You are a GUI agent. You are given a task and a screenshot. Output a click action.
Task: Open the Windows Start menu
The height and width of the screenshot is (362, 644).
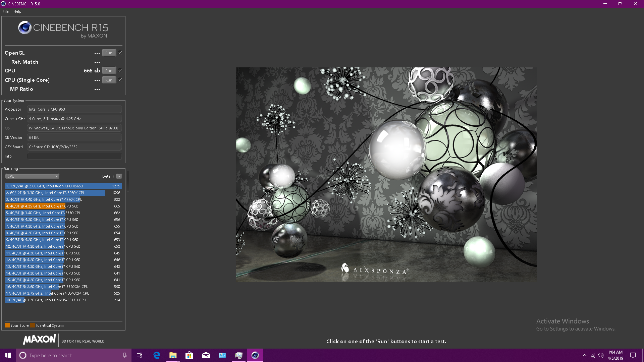(8, 355)
